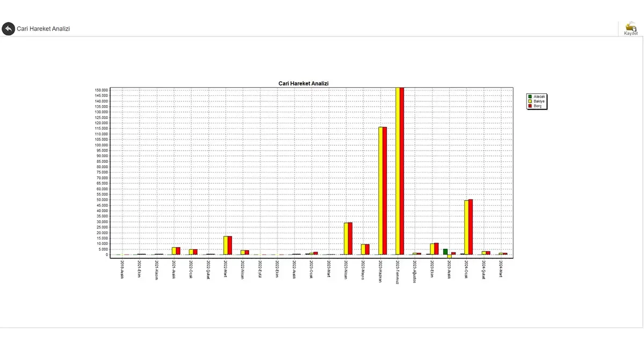Click the Cari Hareket Analizi page header
The width and height of the screenshot is (644, 350).
(x=43, y=29)
